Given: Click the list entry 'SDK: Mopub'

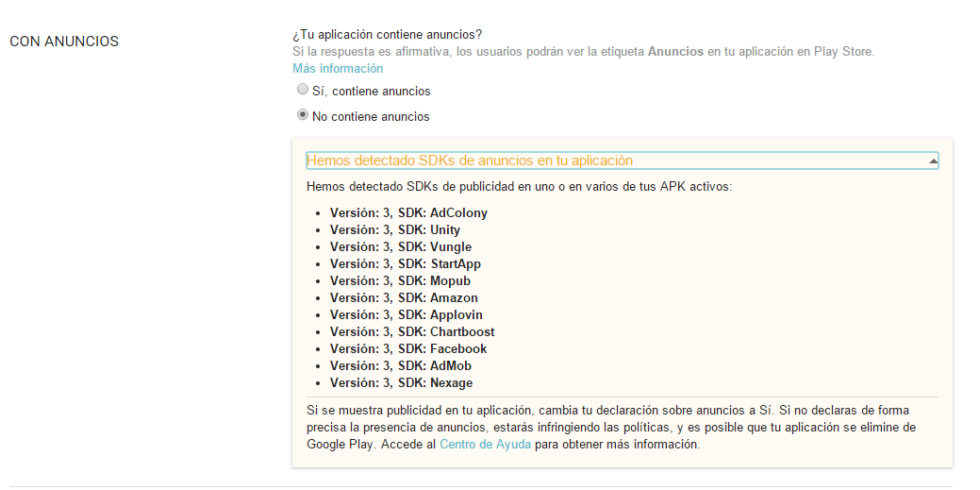Looking at the screenshot, I should pos(400,281).
